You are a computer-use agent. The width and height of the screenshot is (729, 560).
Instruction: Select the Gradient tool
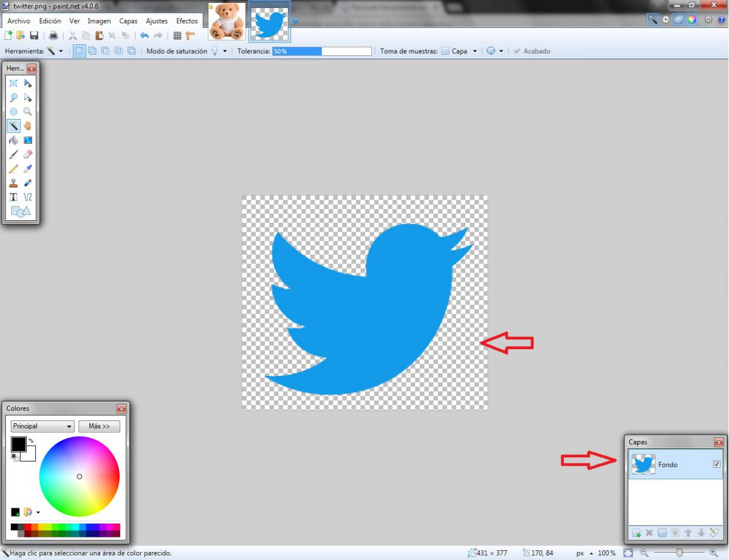click(27, 140)
